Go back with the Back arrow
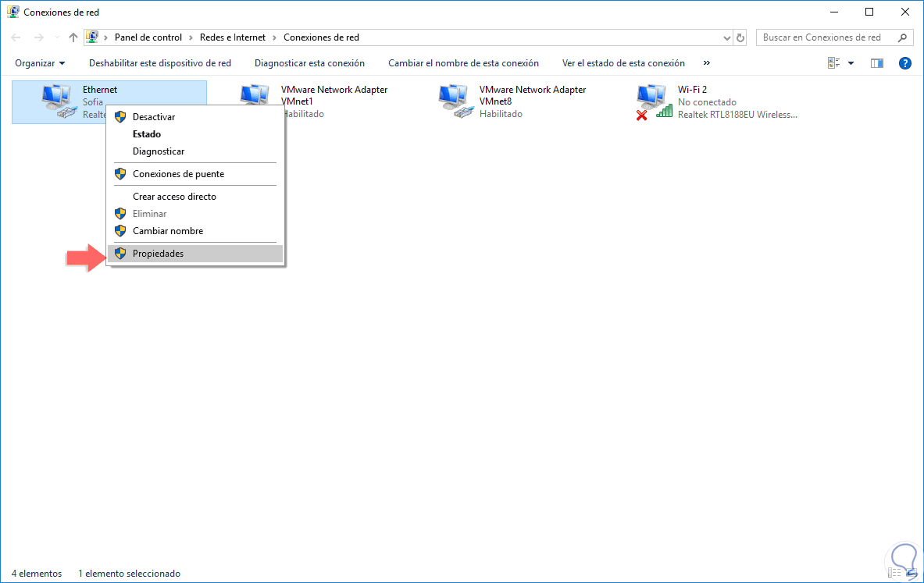The width and height of the screenshot is (924, 583). click(x=16, y=37)
